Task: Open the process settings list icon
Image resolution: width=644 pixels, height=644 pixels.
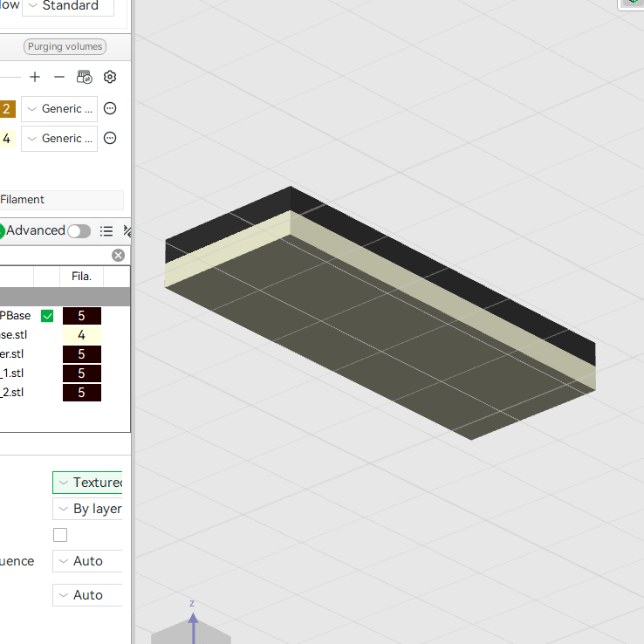Action: (x=106, y=231)
